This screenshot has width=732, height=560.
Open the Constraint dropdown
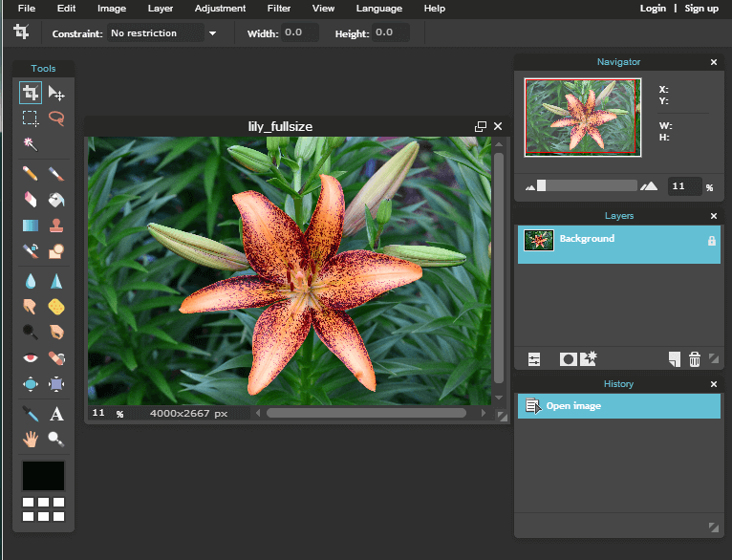tap(162, 33)
